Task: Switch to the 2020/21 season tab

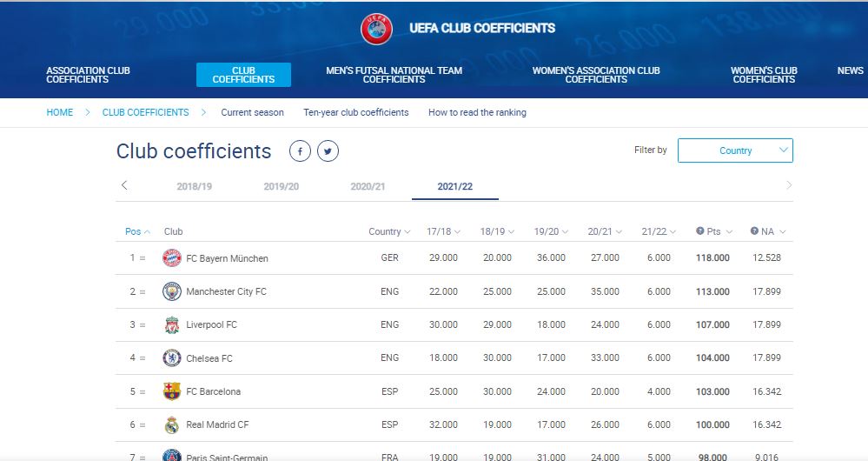Action: (368, 186)
